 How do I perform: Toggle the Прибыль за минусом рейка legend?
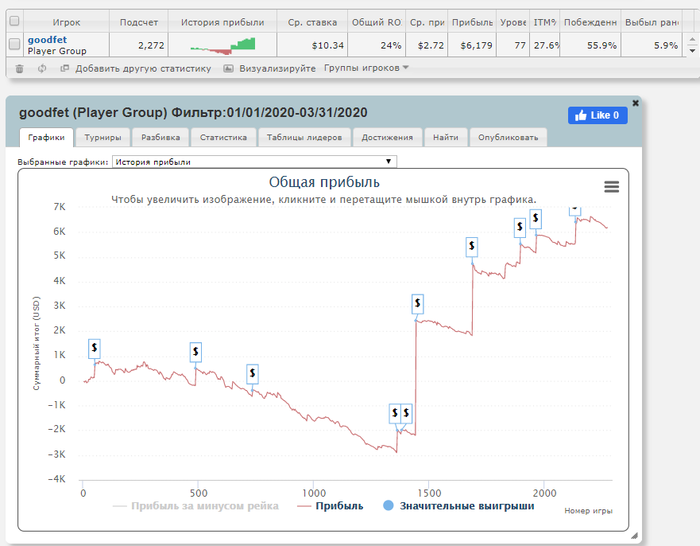click(x=196, y=506)
